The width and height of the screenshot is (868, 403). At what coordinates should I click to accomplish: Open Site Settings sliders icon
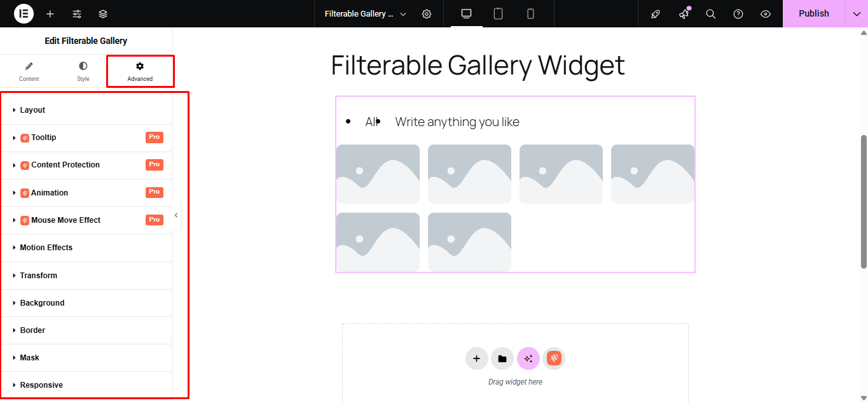click(77, 13)
